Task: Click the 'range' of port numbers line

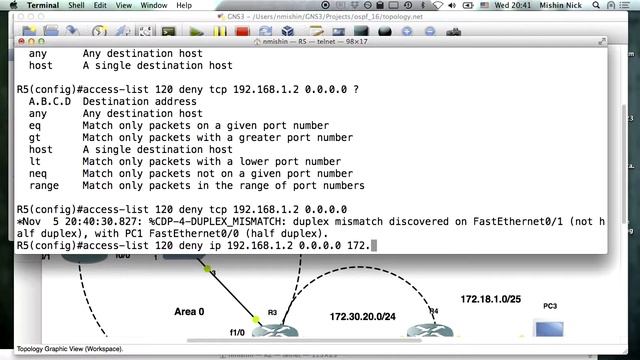Action: 196,186
